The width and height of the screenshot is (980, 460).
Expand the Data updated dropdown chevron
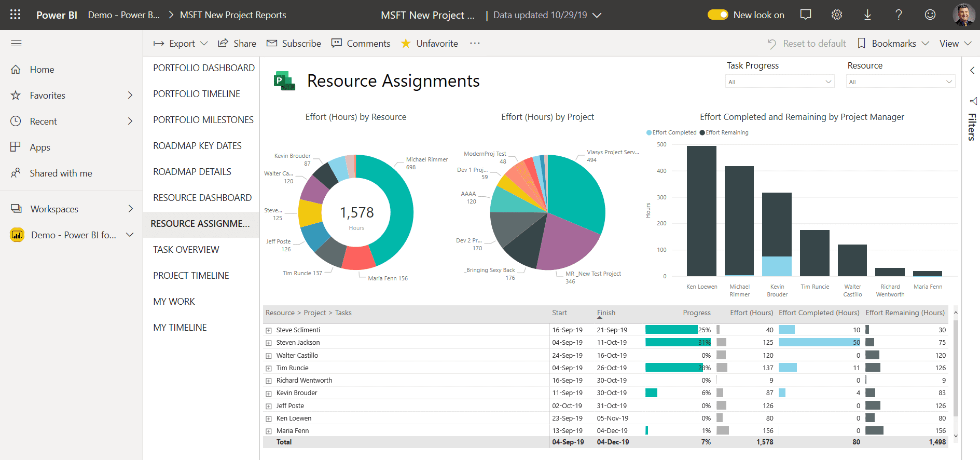point(597,15)
